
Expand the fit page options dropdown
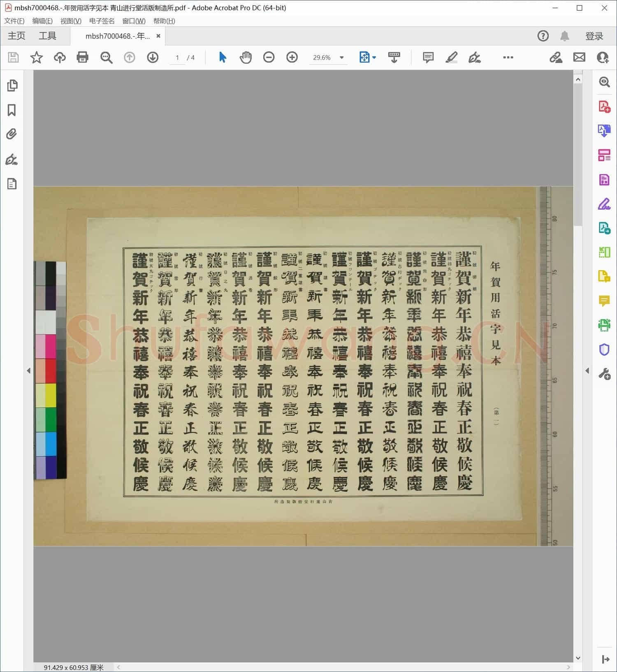[374, 58]
